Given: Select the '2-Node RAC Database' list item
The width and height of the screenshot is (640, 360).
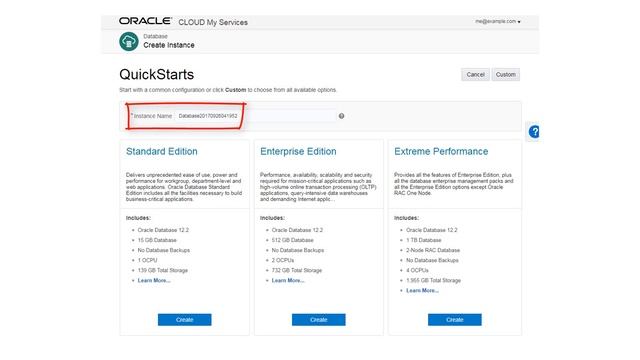Looking at the screenshot, I should 433,250.
